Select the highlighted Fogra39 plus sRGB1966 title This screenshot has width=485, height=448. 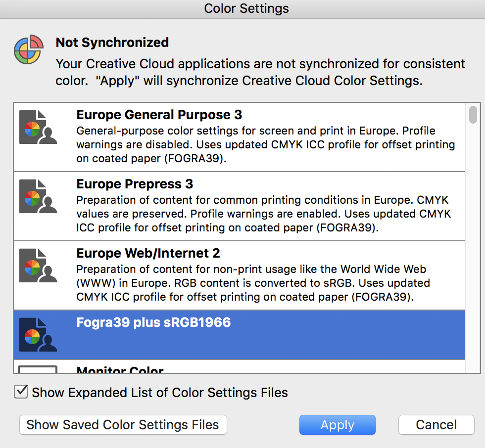(x=153, y=323)
